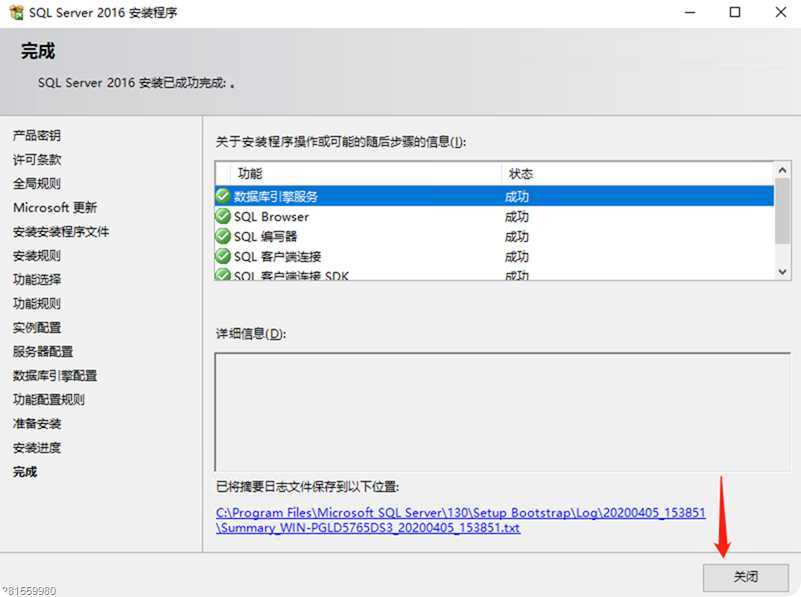The image size is (801, 597).
Task: Select 产品密钥 step in sidebar
Action: 37,135
